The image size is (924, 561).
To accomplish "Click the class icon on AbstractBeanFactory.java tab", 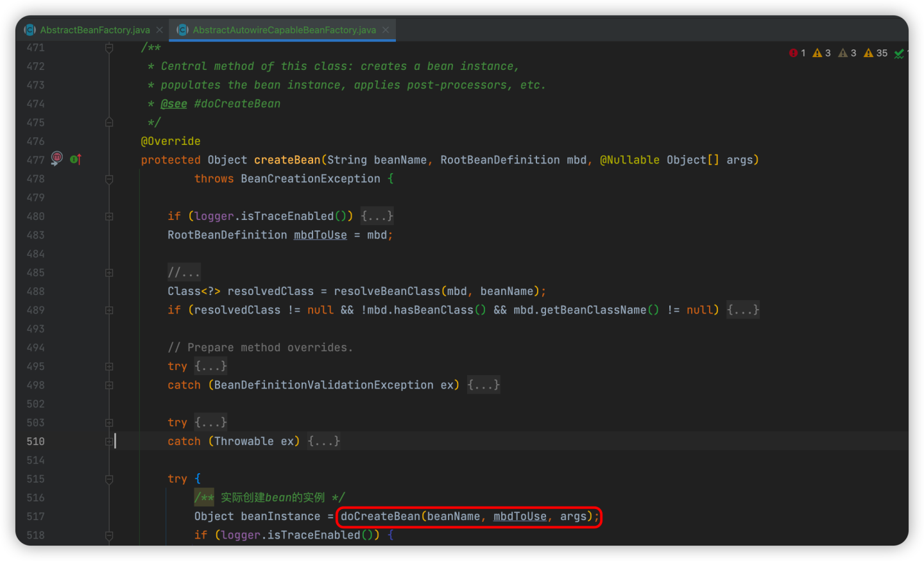I will click(x=30, y=30).
